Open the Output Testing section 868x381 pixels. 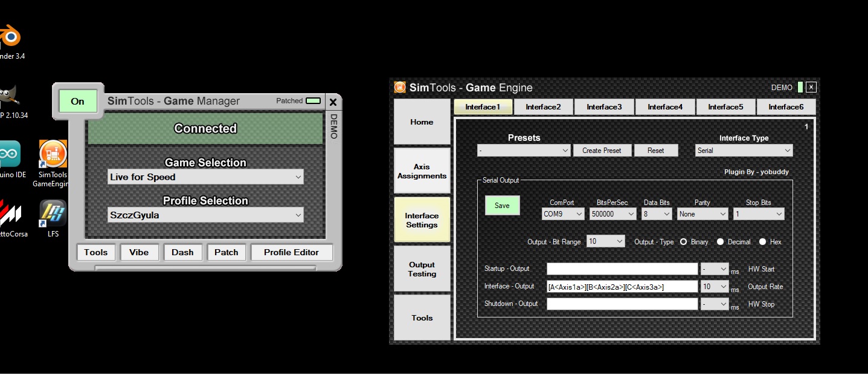click(x=422, y=269)
